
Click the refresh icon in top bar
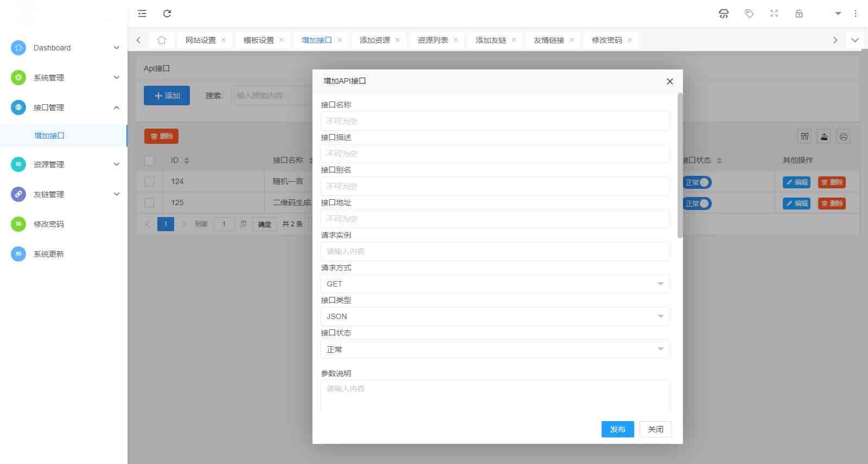coord(167,14)
